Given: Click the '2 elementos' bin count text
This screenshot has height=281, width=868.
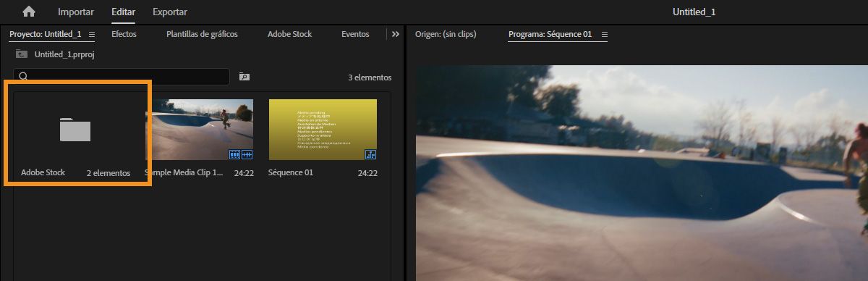Looking at the screenshot, I should pos(109,173).
